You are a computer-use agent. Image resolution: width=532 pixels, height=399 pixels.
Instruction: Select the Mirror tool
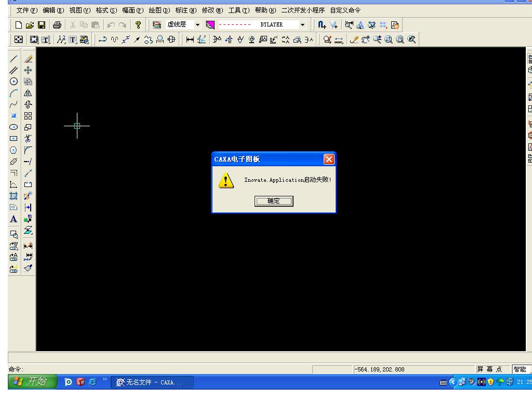click(28, 93)
